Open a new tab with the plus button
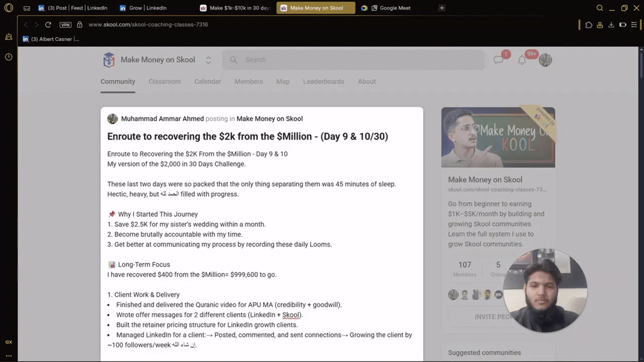 coord(442,8)
